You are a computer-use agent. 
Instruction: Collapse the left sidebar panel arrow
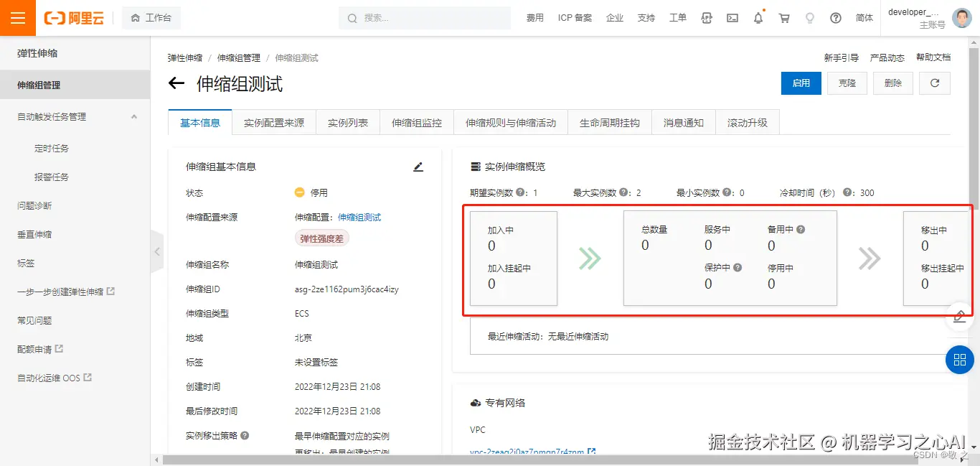coord(156,251)
